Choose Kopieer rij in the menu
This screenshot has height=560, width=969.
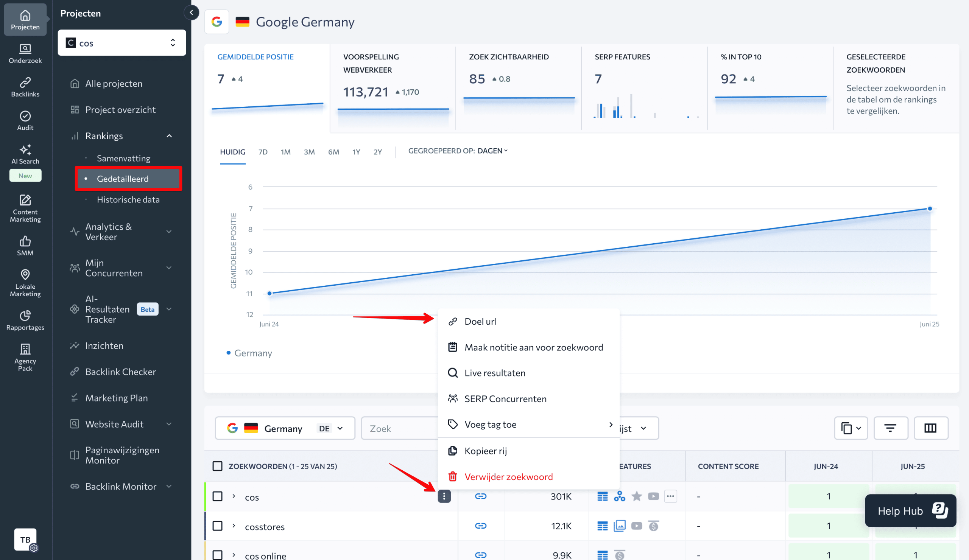(x=528, y=451)
